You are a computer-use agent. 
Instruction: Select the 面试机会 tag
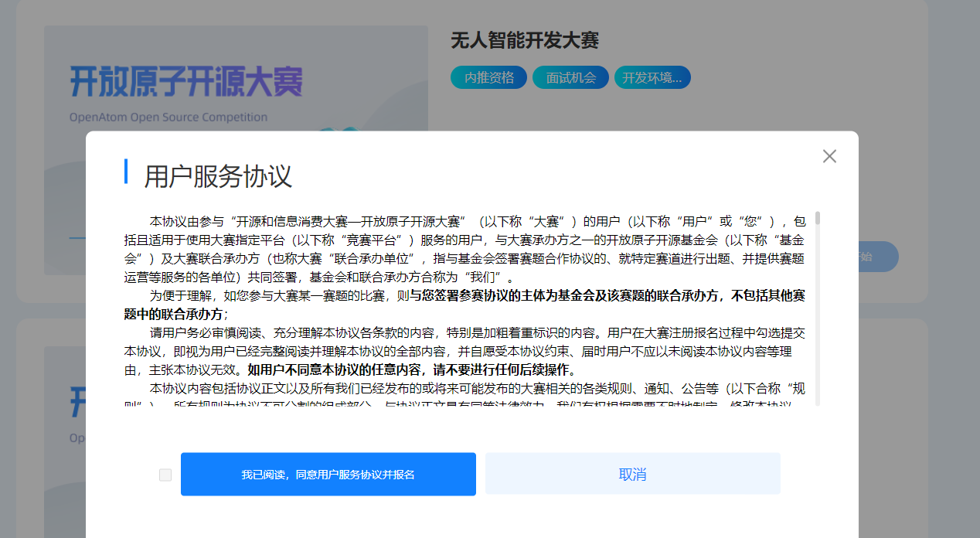[571, 77]
